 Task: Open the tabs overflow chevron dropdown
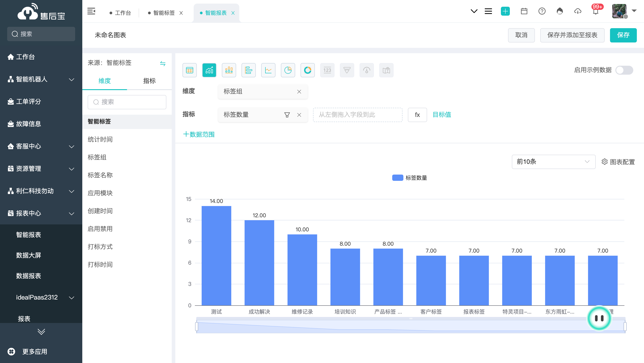474,11
